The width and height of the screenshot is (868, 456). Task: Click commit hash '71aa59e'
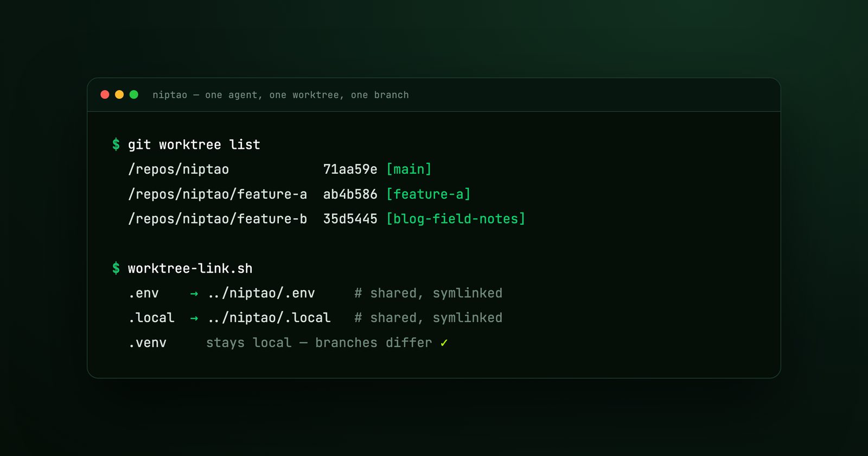click(350, 169)
